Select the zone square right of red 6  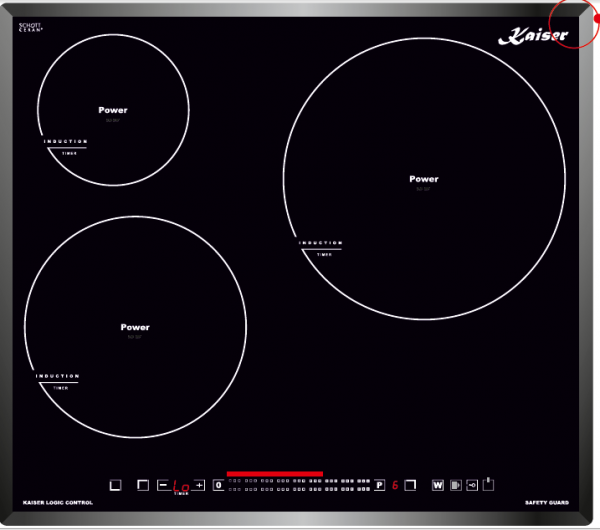[x=411, y=485]
